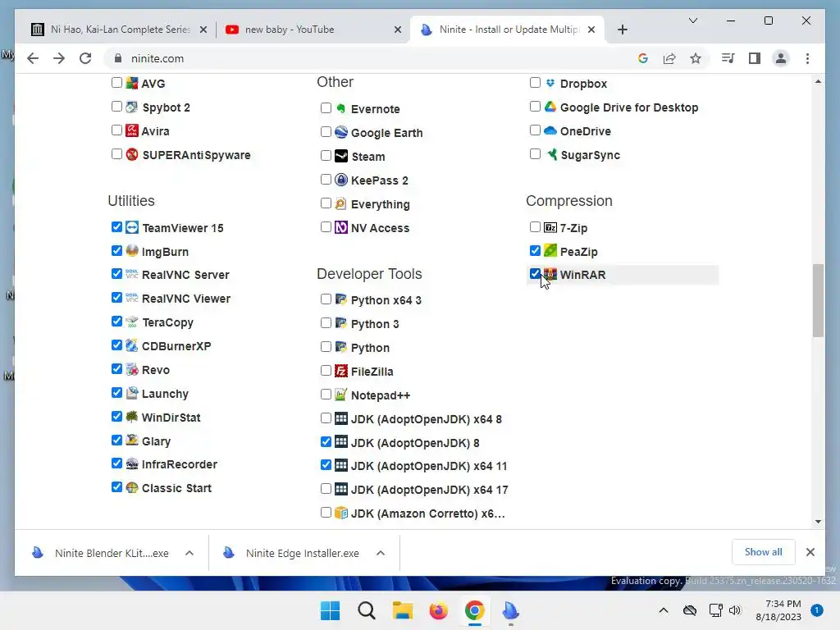Close the new baby - YouTube tab
Viewport: 840px width, 630px height.
398,30
